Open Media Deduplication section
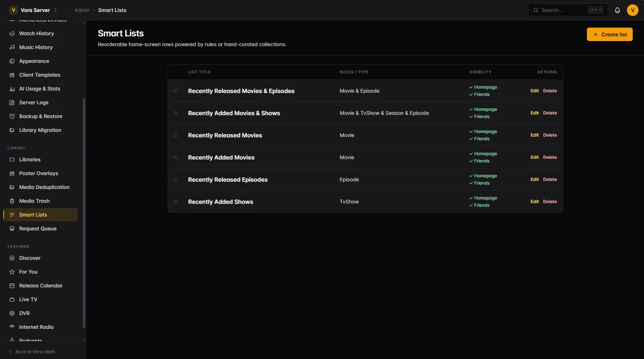The width and height of the screenshot is (644, 359). (x=41, y=187)
